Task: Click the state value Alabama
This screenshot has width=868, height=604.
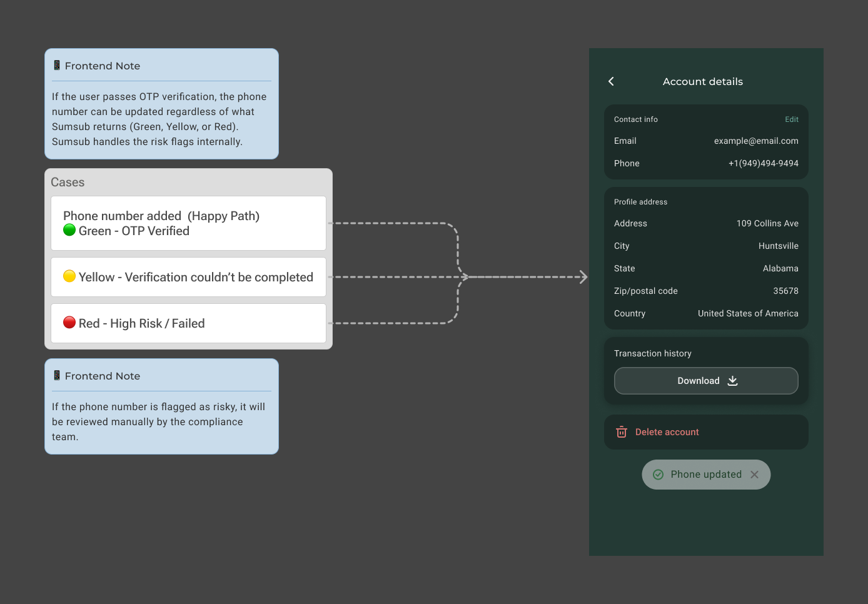Action: (780, 268)
